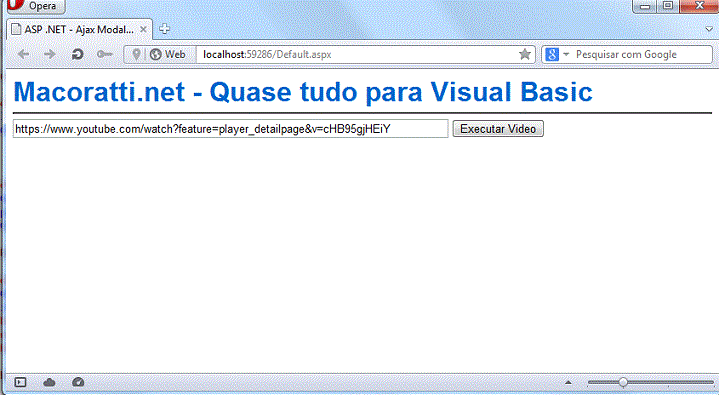This screenshot has height=395, width=719.
Task: Toggle Opera Turbo speedometer icon
Action: [78, 382]
